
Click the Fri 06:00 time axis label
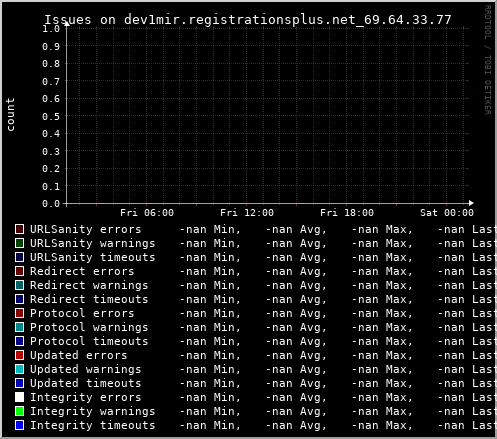point(147,213)
